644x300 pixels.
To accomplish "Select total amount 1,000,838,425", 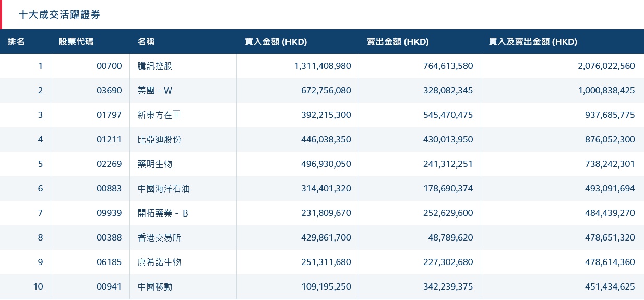I will pos(606,90).
